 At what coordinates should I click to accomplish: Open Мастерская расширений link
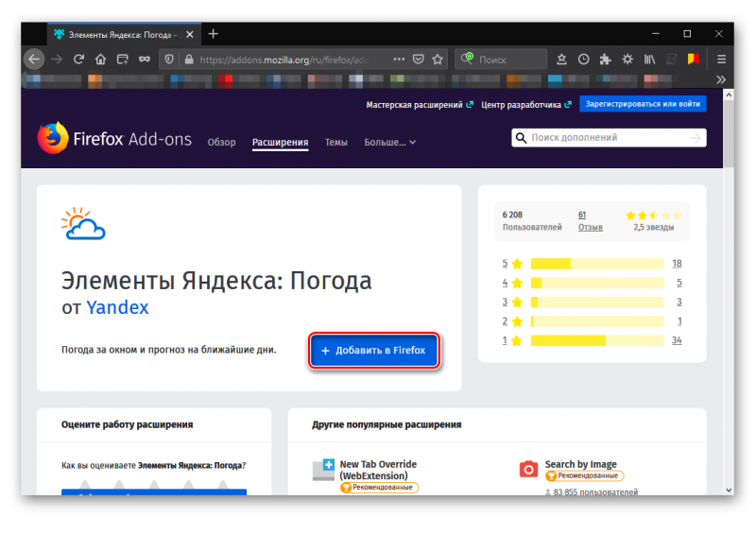(x=420, y=105)
